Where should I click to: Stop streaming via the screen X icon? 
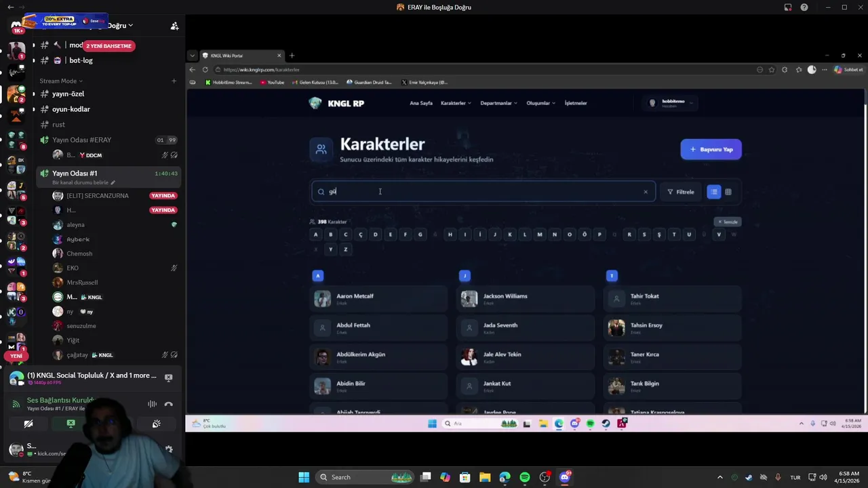(x=168, y=378)
